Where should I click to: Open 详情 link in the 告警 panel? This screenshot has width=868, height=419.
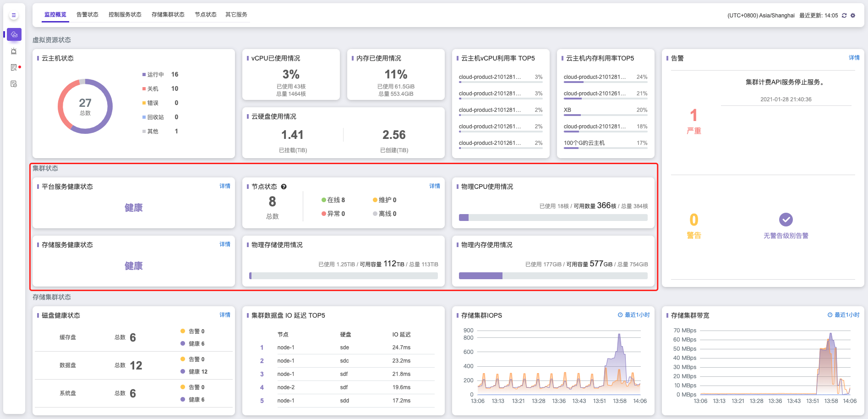(854, 58)
